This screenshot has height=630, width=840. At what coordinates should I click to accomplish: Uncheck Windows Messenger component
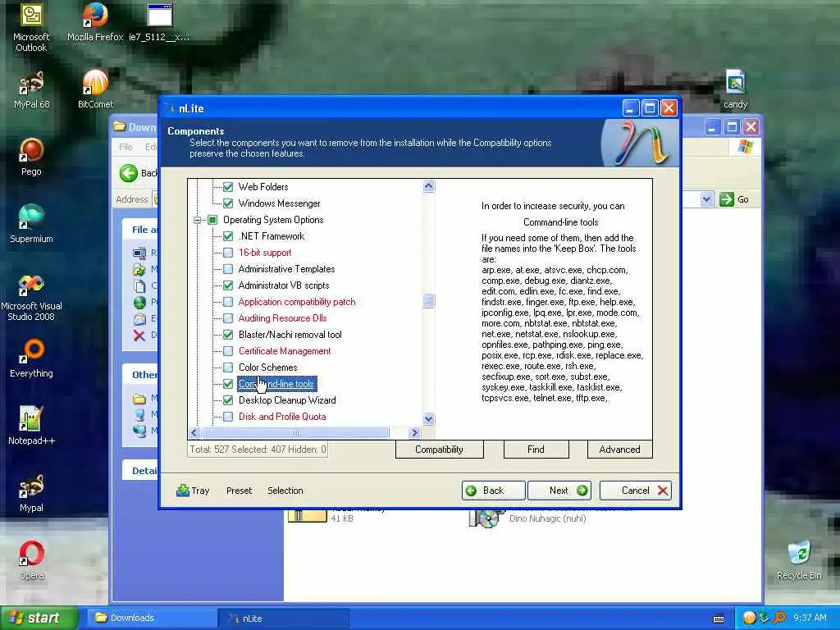[x=228, y=203]
